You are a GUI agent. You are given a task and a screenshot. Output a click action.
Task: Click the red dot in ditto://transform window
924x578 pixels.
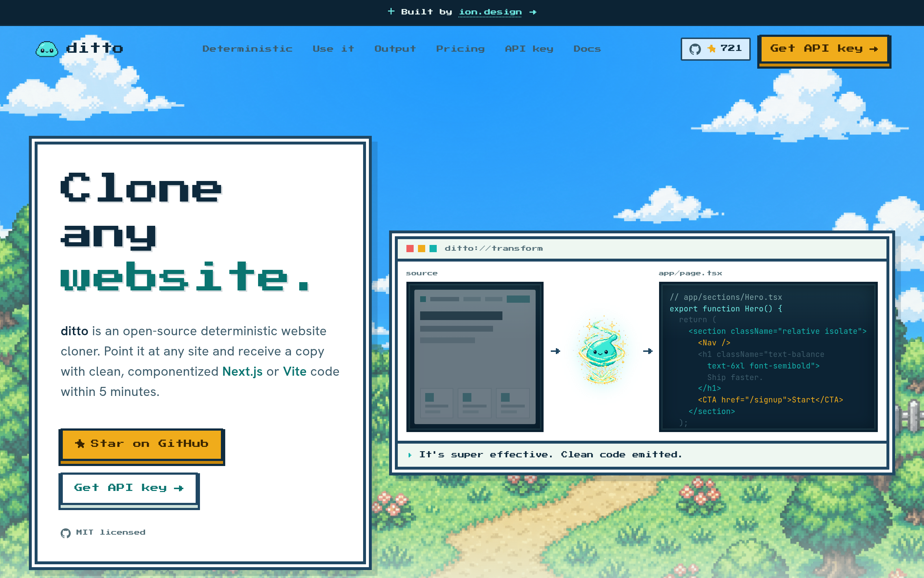410,249
